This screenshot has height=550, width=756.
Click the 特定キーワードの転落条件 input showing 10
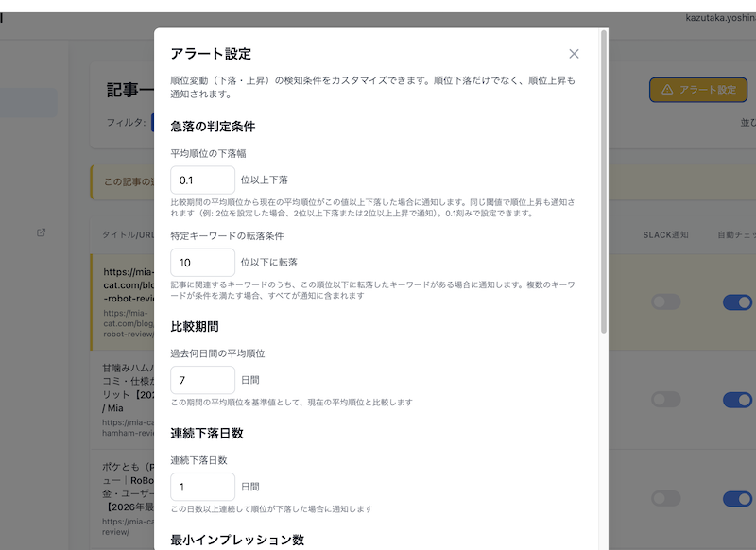tap(202, 262)
